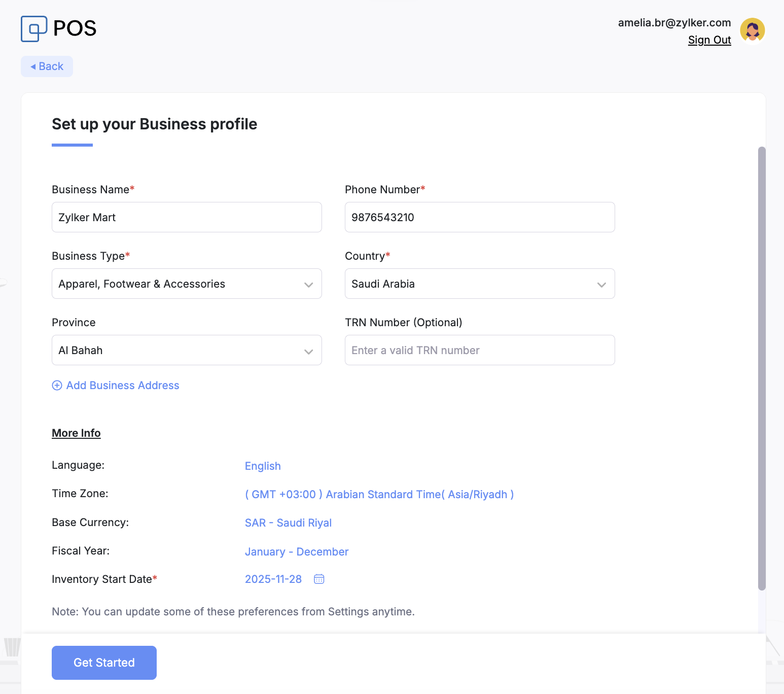Open the user profile avatar
The height and width of the screenshot is (694, 784).
pyautogui.click(x=752, y=30)
